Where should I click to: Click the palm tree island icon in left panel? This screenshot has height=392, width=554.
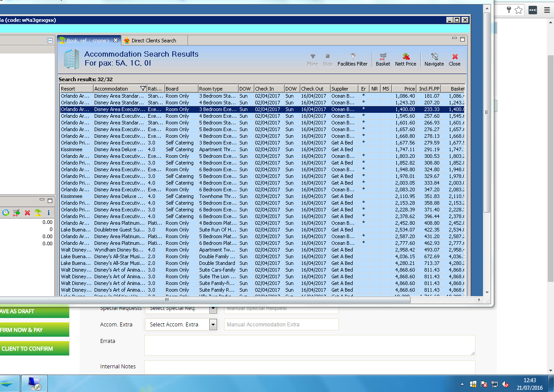click(38, 213)
